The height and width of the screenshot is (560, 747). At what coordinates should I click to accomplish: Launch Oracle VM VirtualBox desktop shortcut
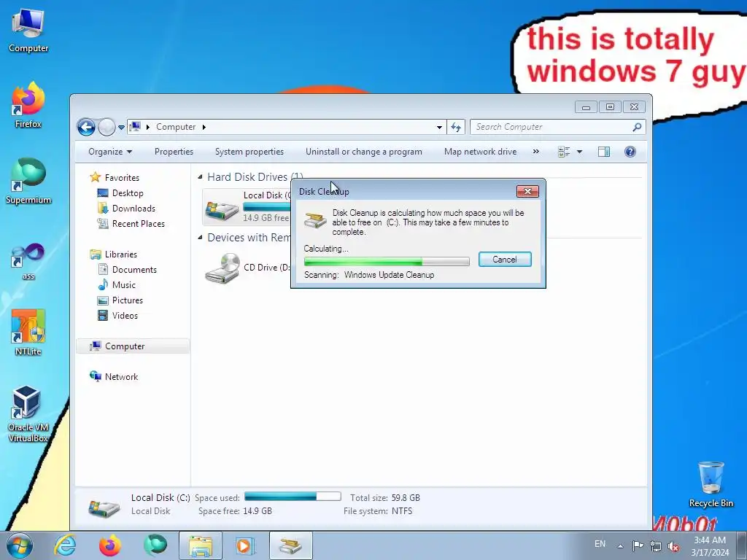coord(28,413)
